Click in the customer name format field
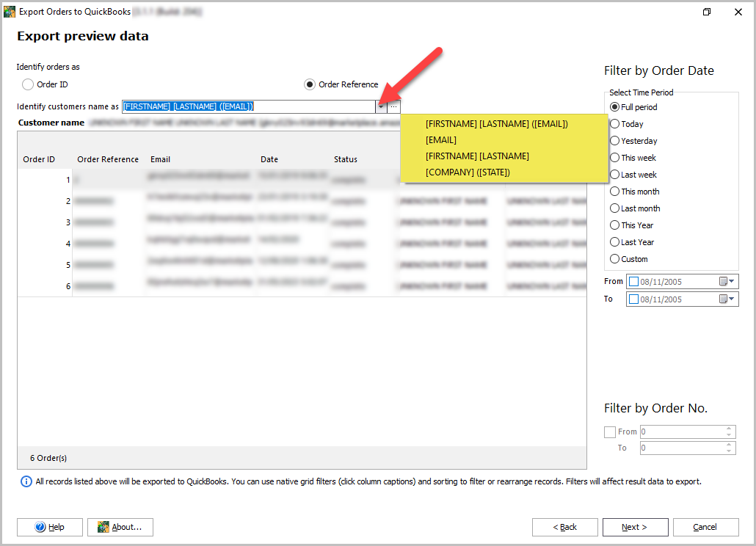This screenshot has width=756, height=546. pos(248,106)
